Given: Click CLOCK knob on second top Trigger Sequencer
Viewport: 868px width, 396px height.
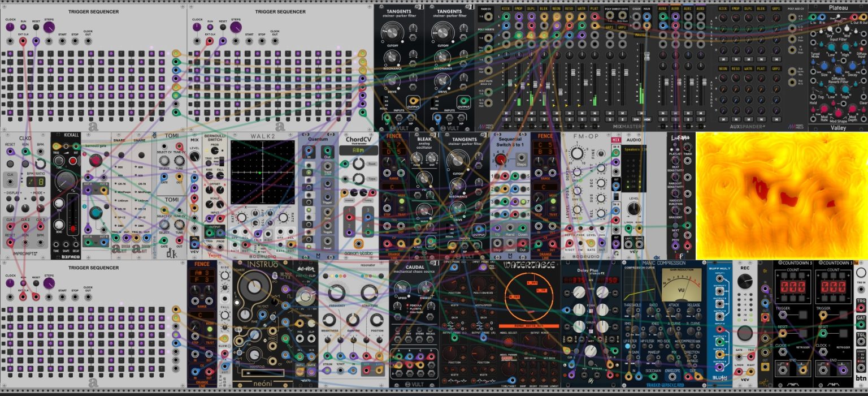Looking at the screenshot, I should 197,26.
